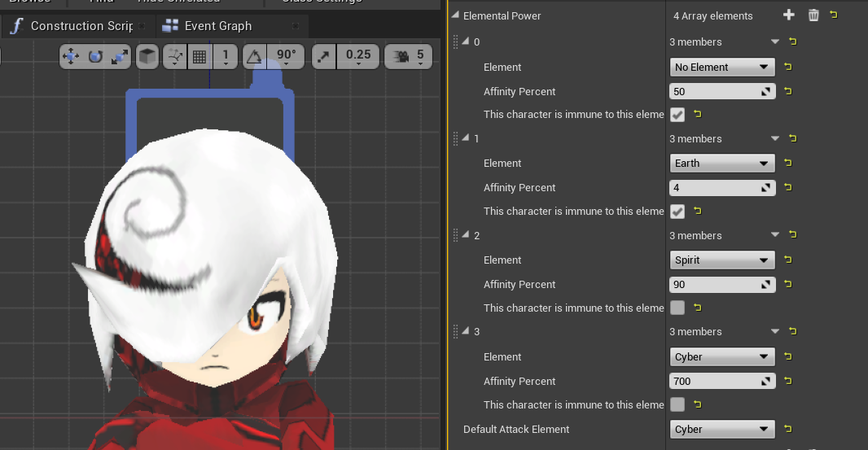Empty the Elemental Power array with trash icon
Viewport: 868px width, 450px height.
tap(813, 15)
